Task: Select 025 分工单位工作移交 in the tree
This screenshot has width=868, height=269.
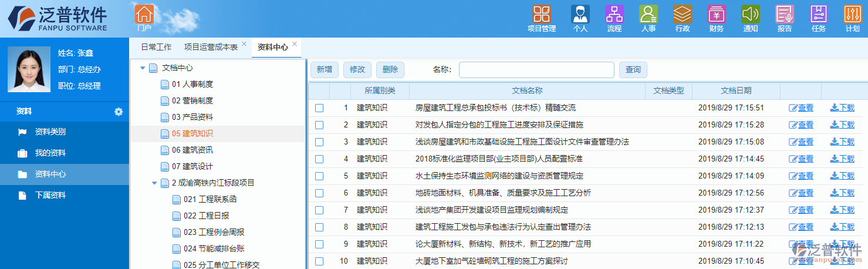Action: click(x=222, y=265)
